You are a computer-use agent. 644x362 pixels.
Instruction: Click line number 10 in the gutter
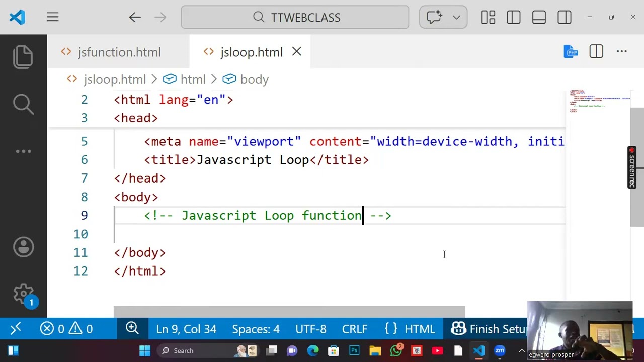(80, 234)
